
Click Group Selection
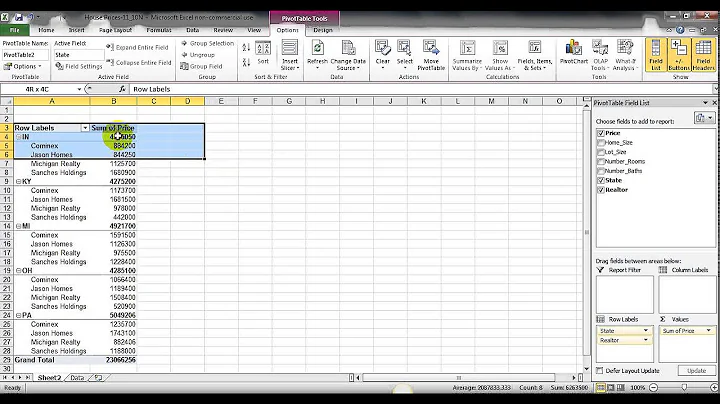(x=208, y=43)
